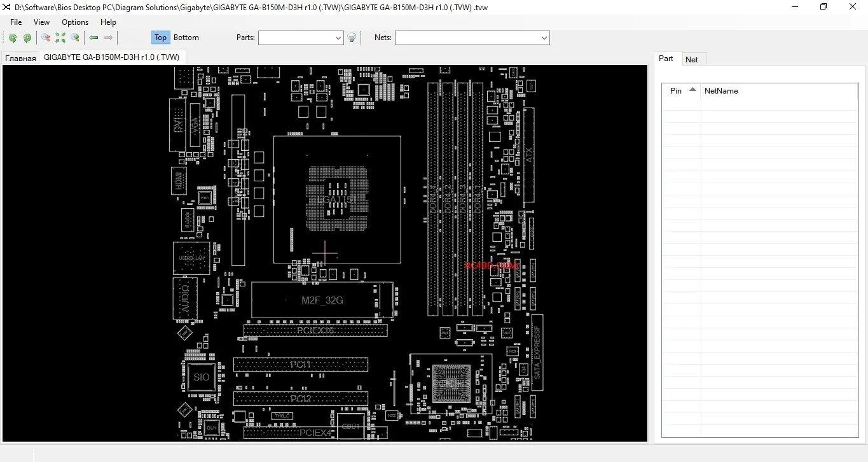Screen dimensions: 868x462
Task: Select the rotate left tool
Action: pyautogui.click(x=13, y=38)
